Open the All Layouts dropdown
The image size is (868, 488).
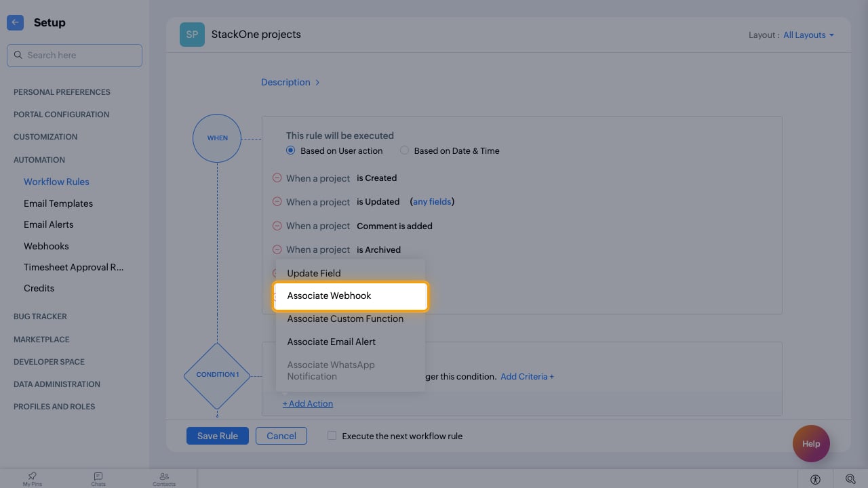(808, 35)
